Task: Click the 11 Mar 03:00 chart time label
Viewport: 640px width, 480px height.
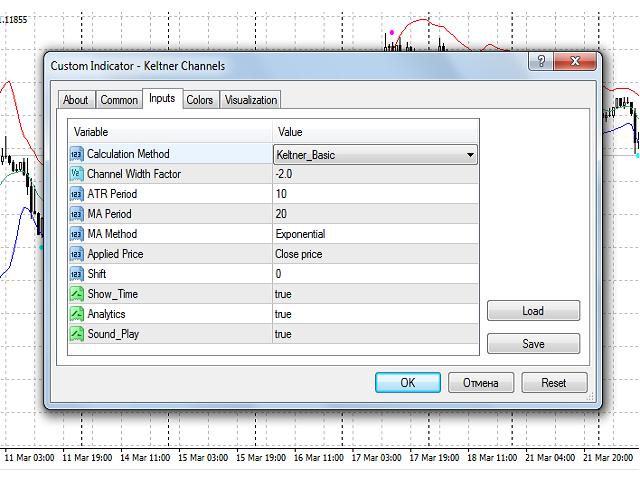Action: pos(29,458)
